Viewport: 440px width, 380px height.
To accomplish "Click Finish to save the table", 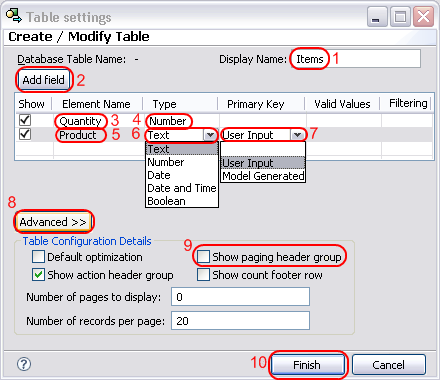I will (307, 365).
